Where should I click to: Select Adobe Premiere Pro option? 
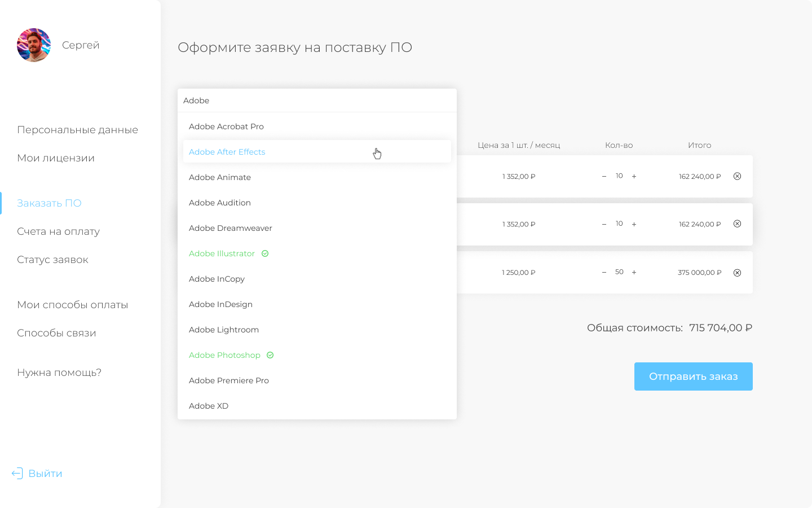[317, 380]
